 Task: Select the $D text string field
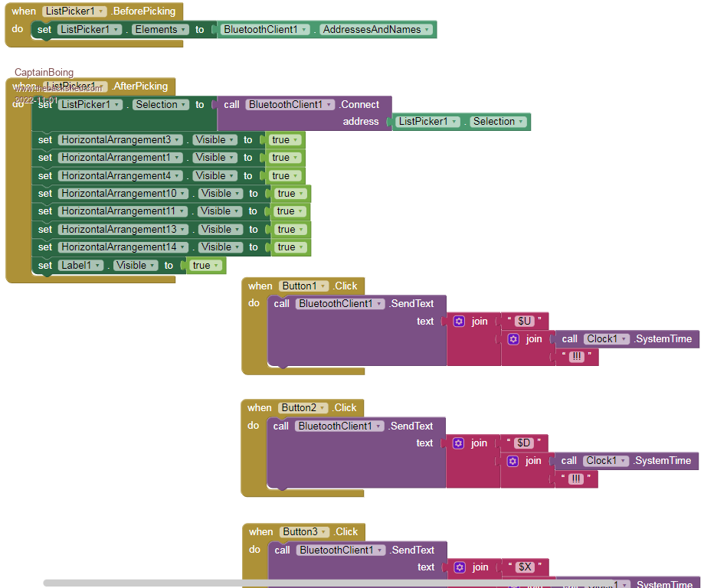525,443
